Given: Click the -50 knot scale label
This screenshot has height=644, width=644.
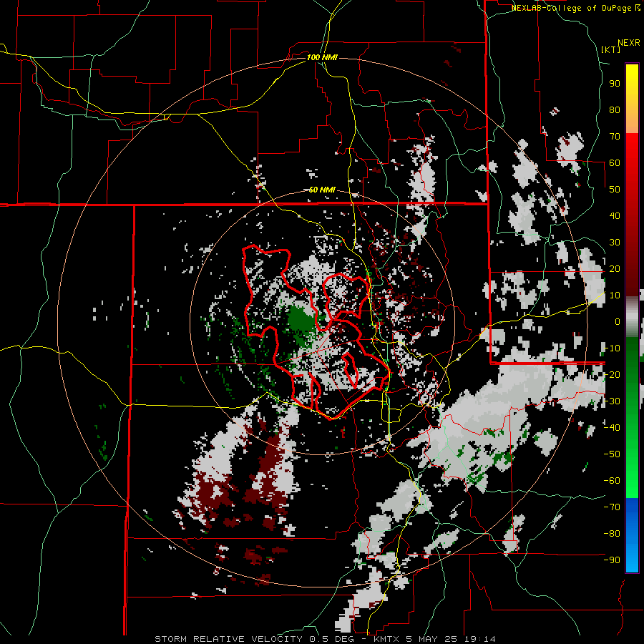Looking at the screenshot, I should tap(612, 454).
